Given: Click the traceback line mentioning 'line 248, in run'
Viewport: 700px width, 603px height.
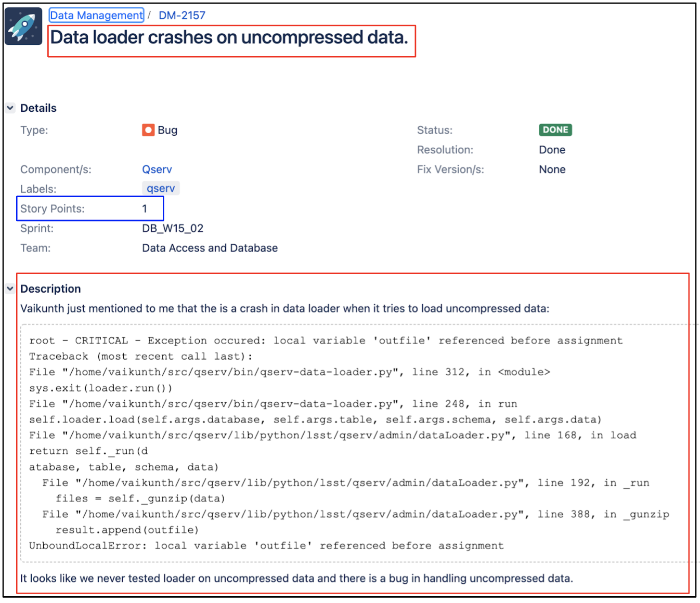Looking at the screenshot, I should tap(273, 404).
